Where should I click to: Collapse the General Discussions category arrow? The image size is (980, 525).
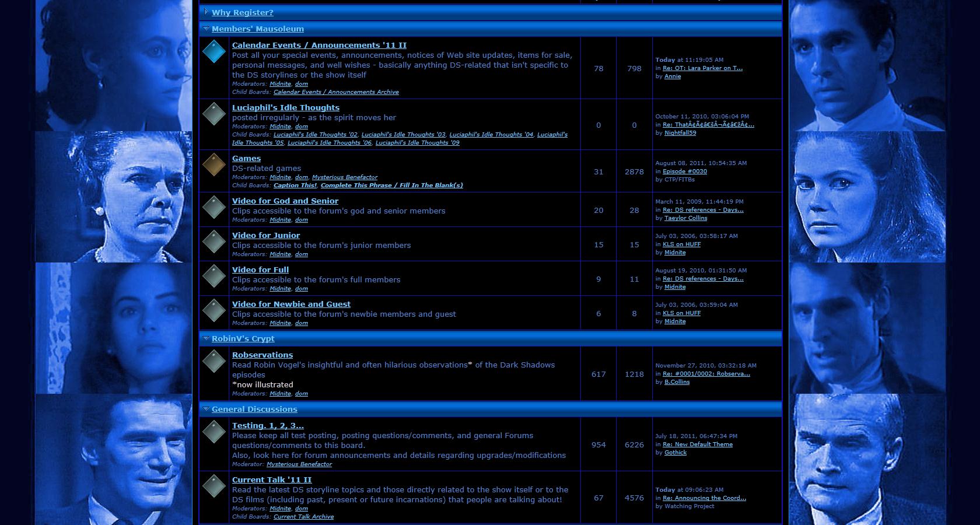206,408
